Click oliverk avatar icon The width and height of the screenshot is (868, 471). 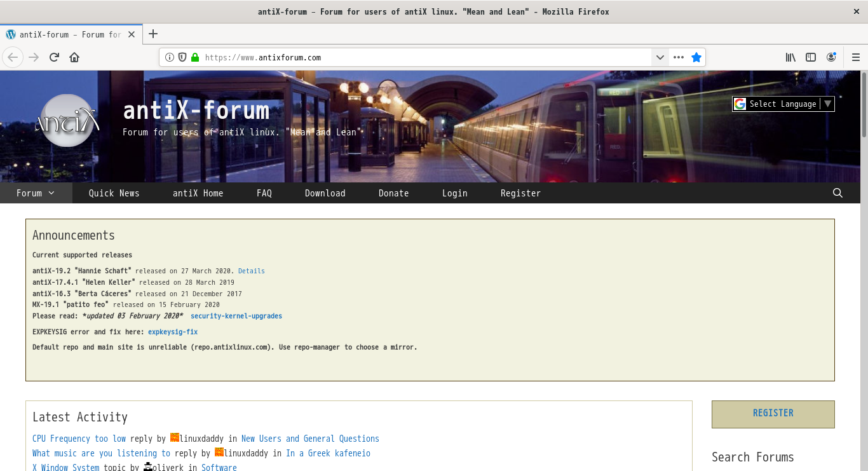click(148, 467)
